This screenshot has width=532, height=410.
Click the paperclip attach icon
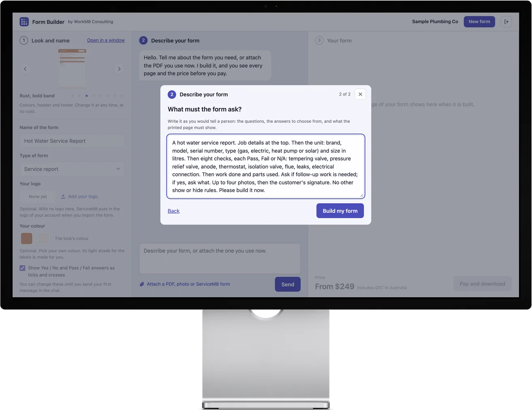tap(142, 284)
